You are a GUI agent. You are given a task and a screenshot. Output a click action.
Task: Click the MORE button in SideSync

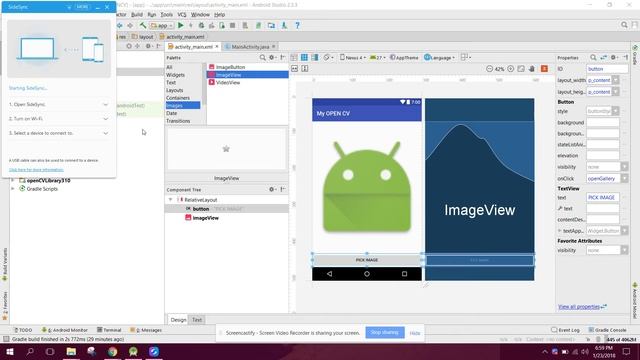[x=82, y=7]
